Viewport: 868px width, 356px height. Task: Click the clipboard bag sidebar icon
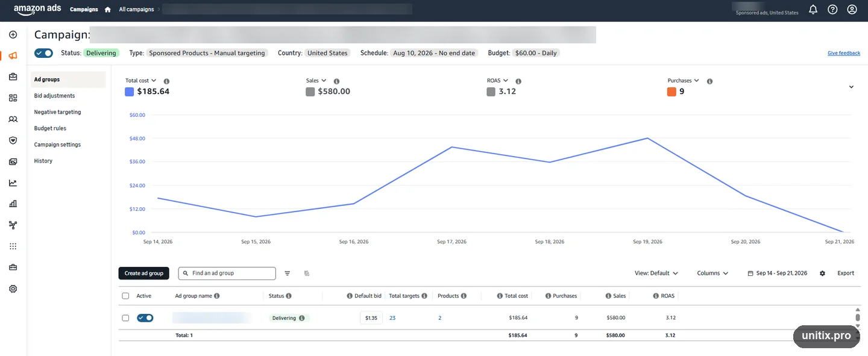(13, 77)
